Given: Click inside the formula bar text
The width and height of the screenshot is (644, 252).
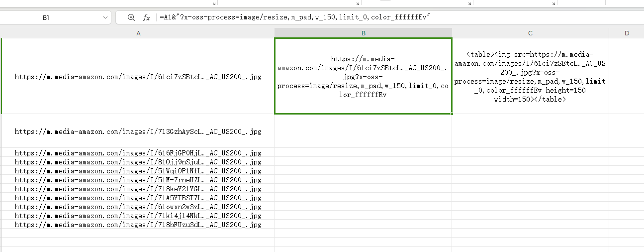Looking at the screenshot, I should (x=348, y=17).
